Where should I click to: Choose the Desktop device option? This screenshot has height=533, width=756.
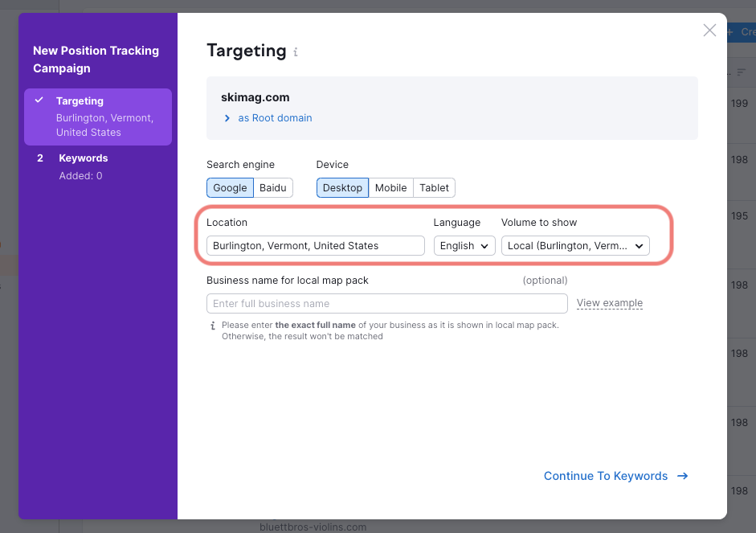coord(342,187)
